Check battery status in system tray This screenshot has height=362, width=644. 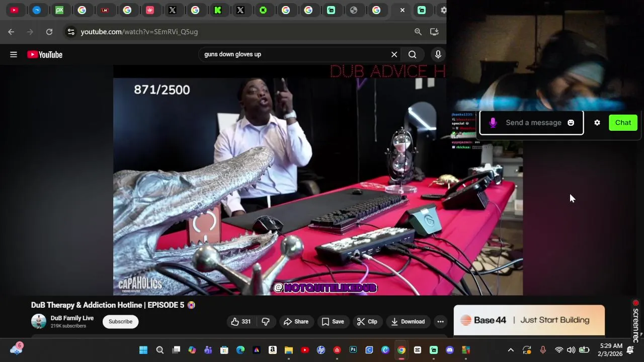584,350
